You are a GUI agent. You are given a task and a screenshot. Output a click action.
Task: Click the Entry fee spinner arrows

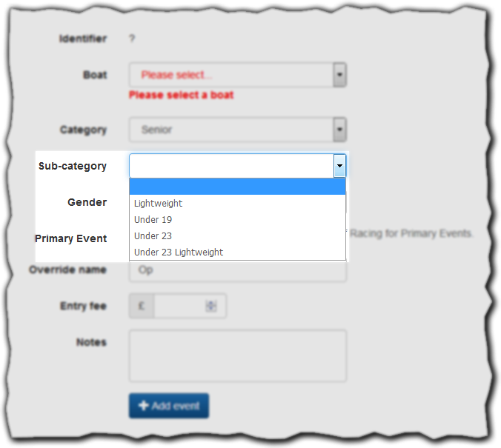tap(211, 306)
